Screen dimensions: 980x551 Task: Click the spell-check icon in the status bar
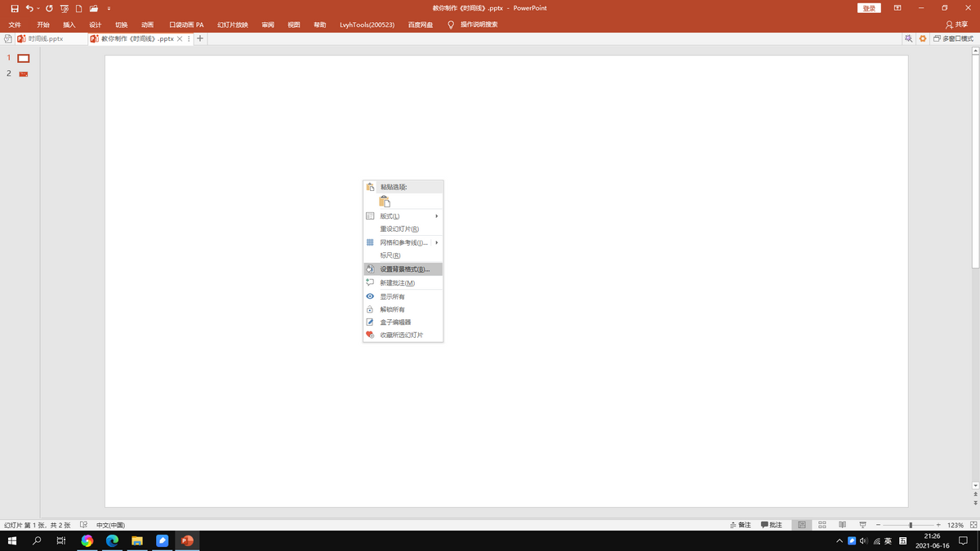(84, 525)
